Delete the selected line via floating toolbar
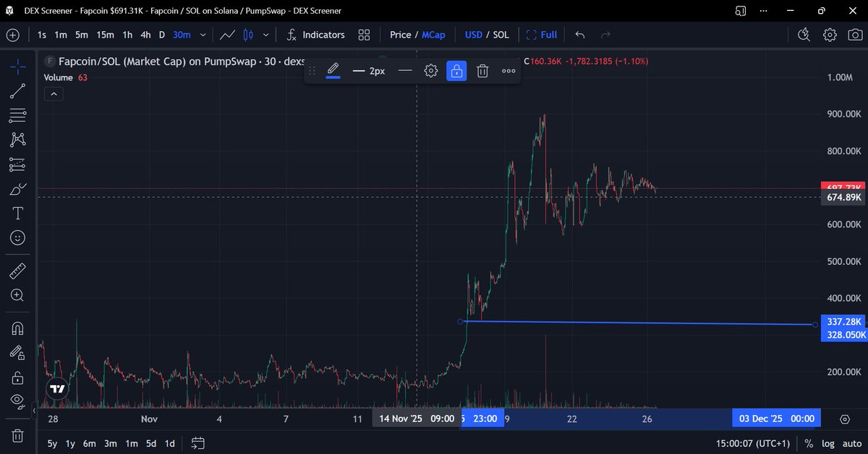Viewport: 868px width, 454px height. point(482,71)
